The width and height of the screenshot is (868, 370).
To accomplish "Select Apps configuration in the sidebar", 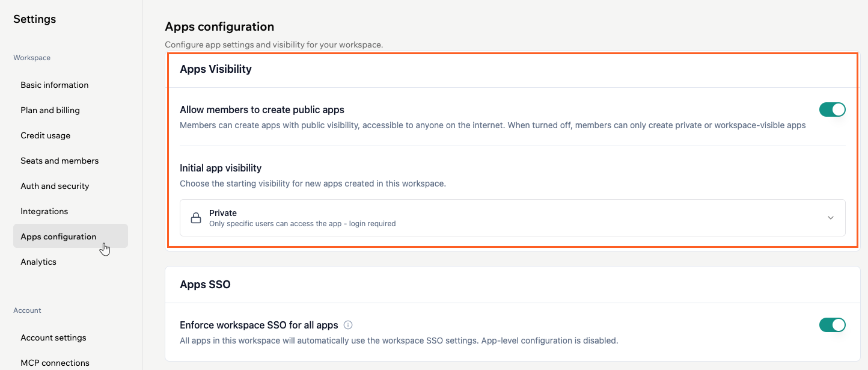I will [x=58, y=236].
